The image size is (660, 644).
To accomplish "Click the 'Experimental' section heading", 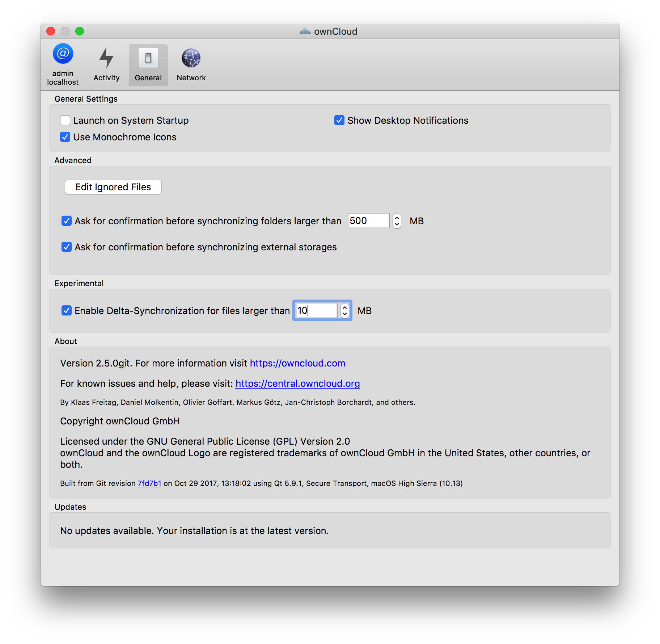I will pos(79,283).
